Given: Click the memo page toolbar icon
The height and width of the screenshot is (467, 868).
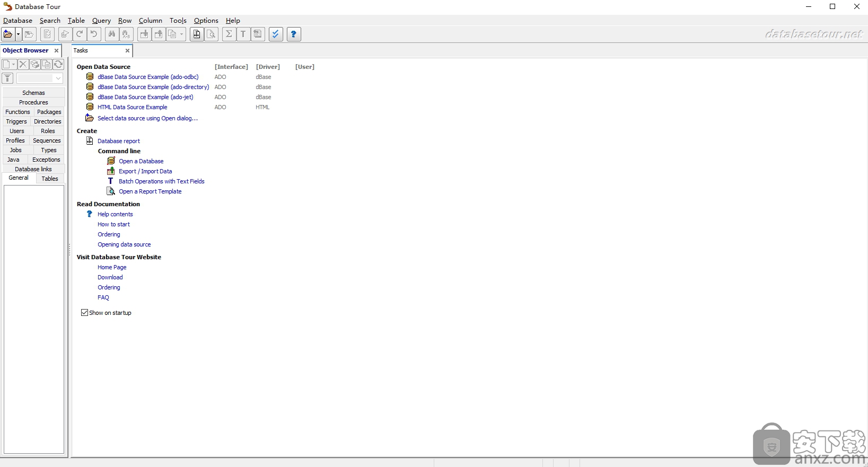Looking at the screenshot, I should (x=258, y=34).
